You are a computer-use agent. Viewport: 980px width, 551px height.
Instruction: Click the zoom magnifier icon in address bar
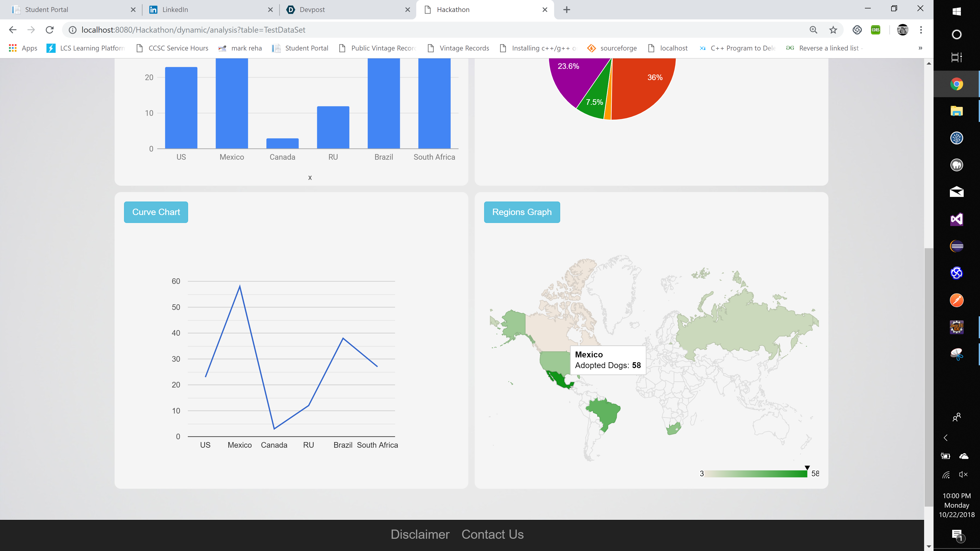tap(813, 30)
